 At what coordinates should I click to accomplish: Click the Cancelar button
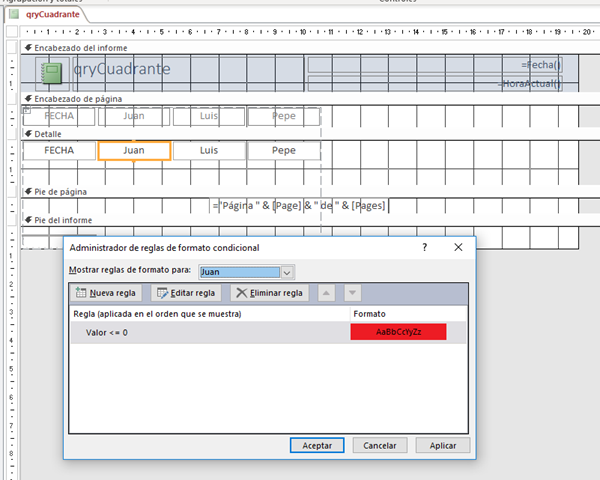point(380,446)
